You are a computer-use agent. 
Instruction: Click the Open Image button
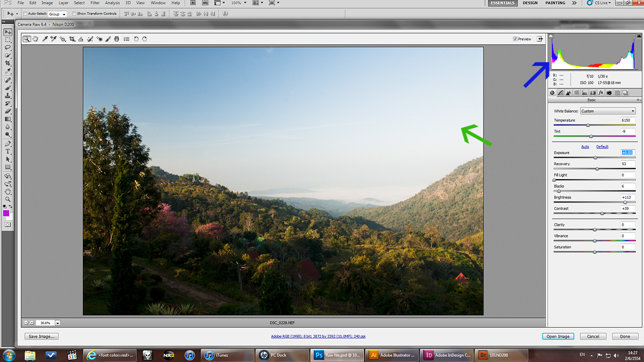[558, 336]
